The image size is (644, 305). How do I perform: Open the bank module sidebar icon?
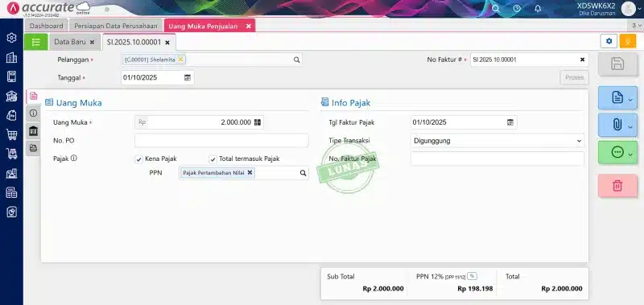coord(11,96)
